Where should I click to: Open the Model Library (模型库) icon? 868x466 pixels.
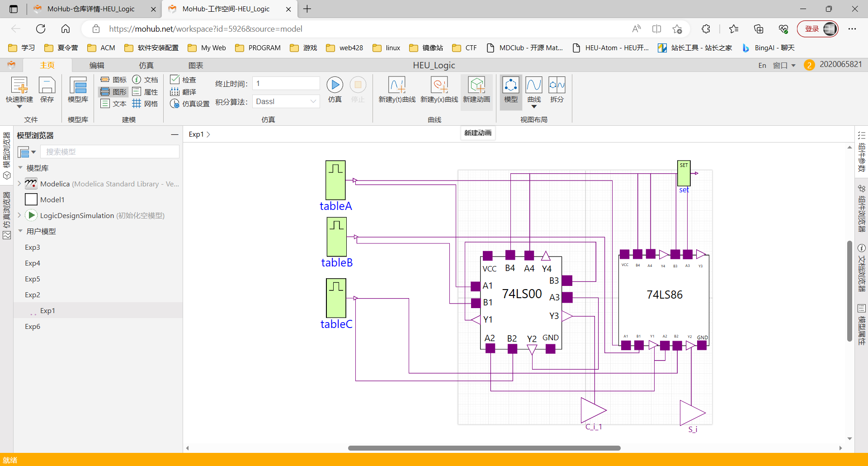78,89
